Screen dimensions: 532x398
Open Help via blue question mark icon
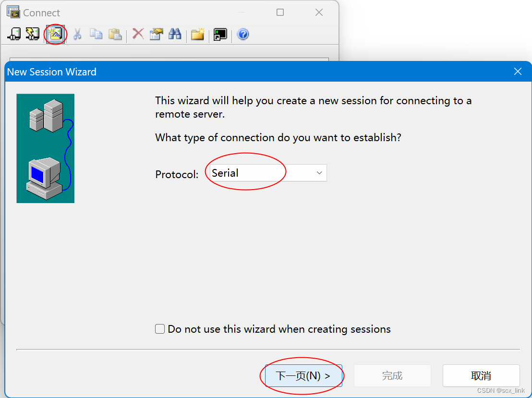click(x=242, y=34)
